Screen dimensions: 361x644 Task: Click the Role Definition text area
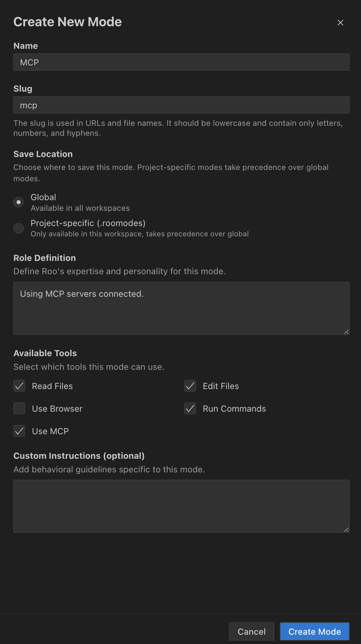(x=181, y=308)
